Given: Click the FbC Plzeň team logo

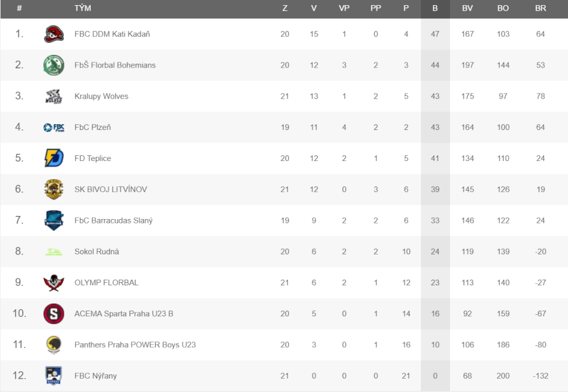Looking at the screenshot, I should click(x=54, y=128).
